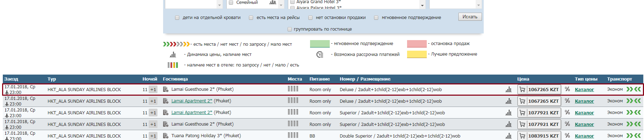
Task: Click hotel info icon for Lamai Apartment Superior
Action: click(x=166, y=113)
